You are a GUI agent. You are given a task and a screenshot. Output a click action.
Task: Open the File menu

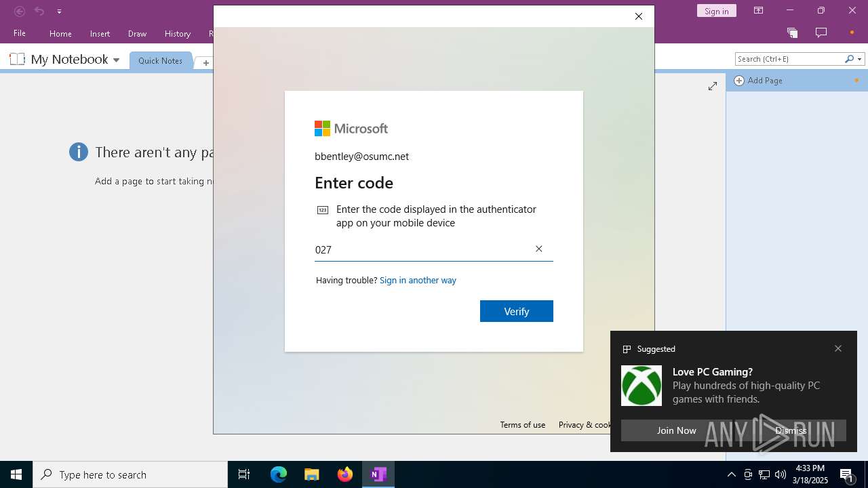click(20, 33)
